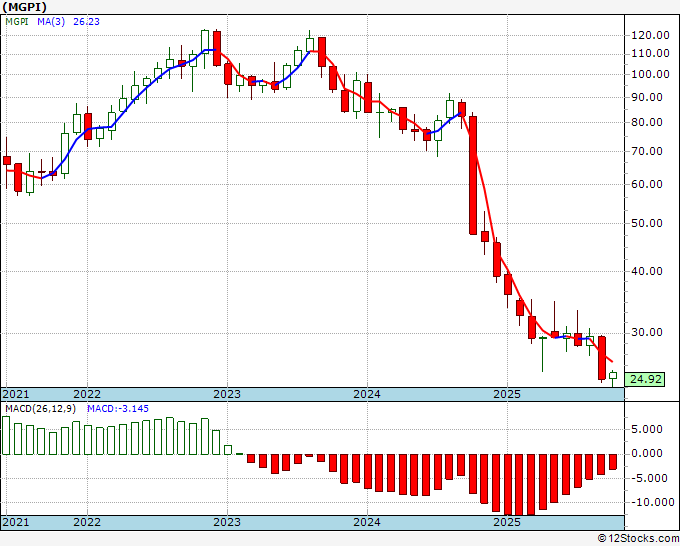
Task: Click the MACD:-3.145 value label
Action: pos(118,409)
